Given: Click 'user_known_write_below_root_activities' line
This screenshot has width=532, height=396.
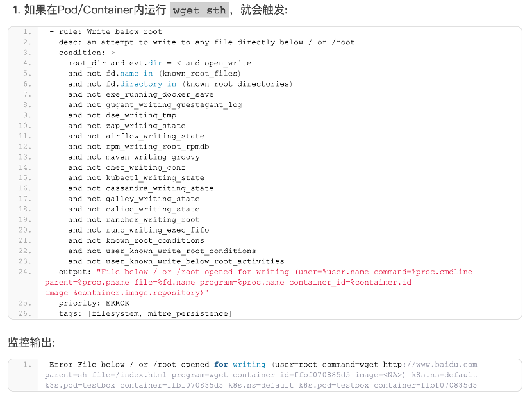Looking at the screenshot, I should [195, 261].
